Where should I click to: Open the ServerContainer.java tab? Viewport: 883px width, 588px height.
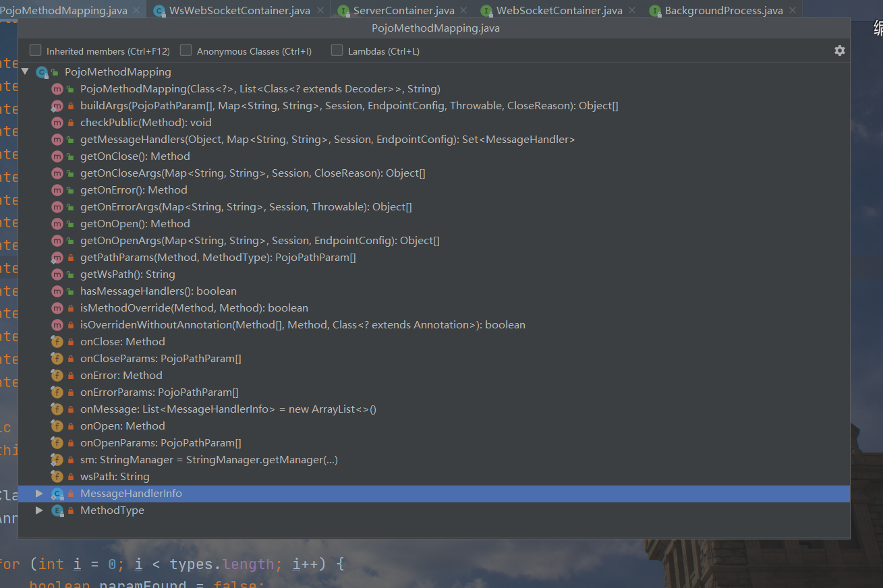pos(403,11)
